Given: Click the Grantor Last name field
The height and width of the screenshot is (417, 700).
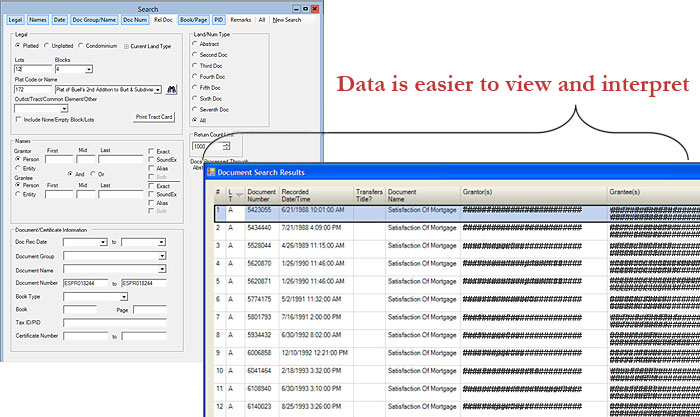Looking at the screenshot, I should pyautogui.click(x=121, y=159).
